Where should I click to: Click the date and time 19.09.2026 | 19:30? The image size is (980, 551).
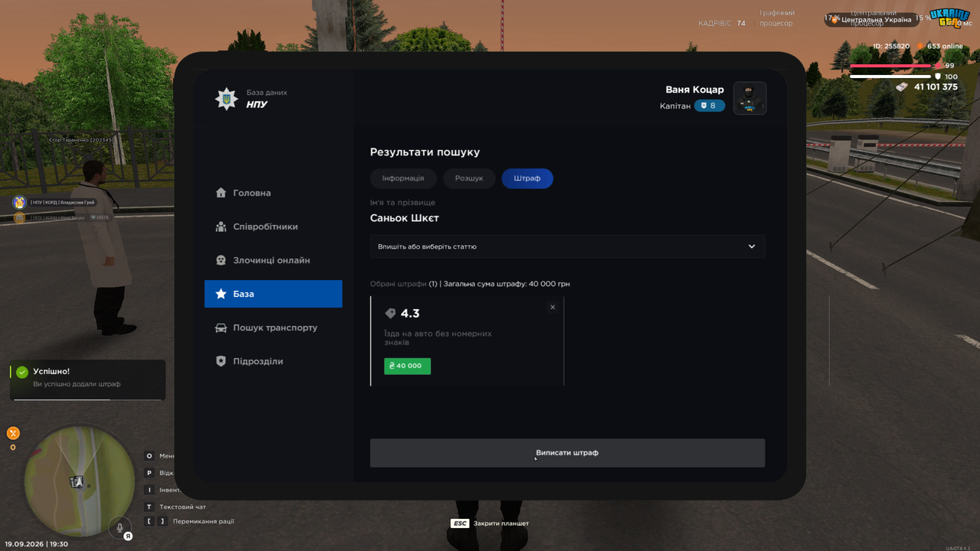(x=37, y=544)
